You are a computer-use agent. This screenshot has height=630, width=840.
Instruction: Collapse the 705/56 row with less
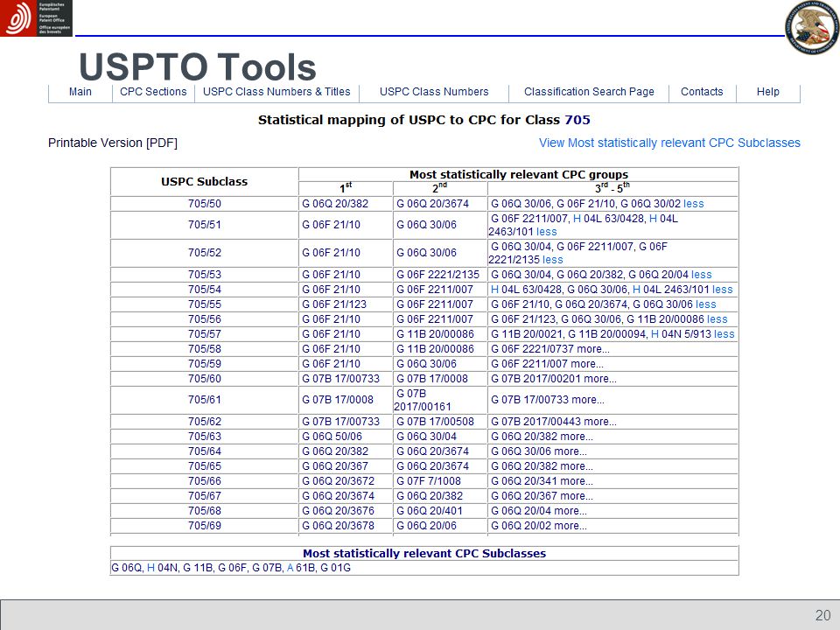coord(717,319)
